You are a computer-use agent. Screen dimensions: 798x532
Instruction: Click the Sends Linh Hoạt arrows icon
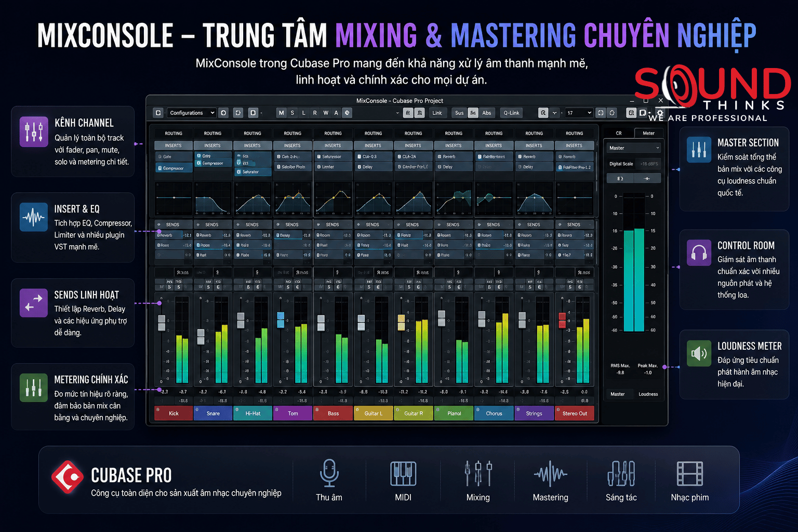34,303
